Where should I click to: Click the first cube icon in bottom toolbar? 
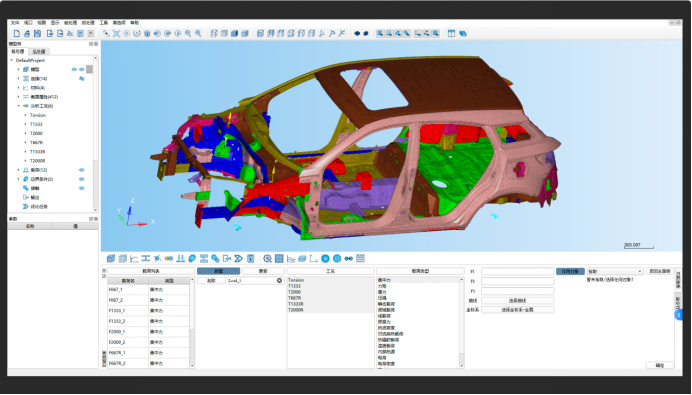coord(111,258)
